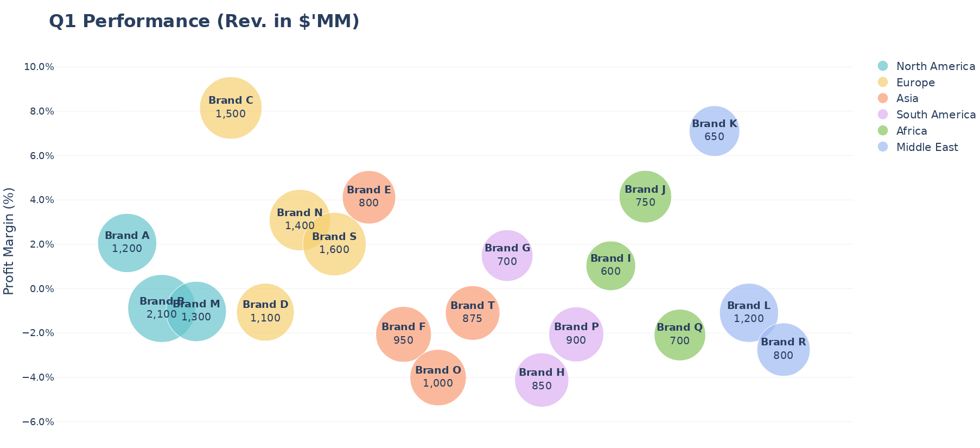Click the Q1 Performance chart title

204,22
